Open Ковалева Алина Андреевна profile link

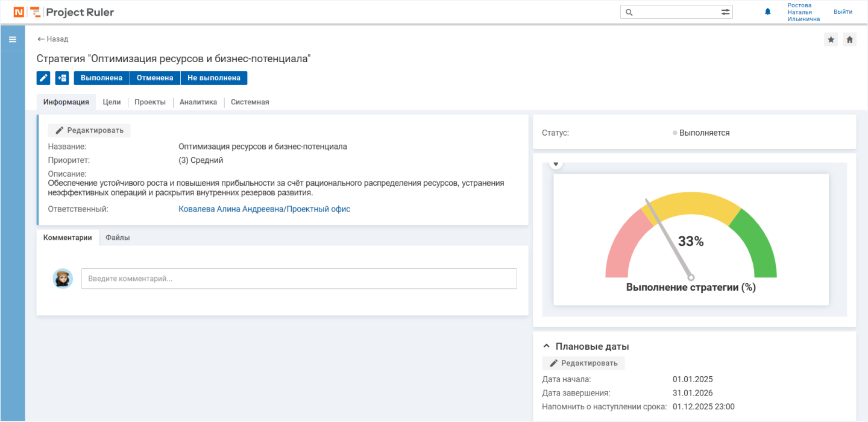(230, 209)
